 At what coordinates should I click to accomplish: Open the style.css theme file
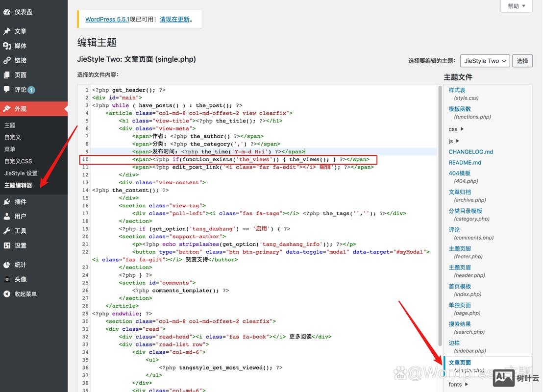458,90
